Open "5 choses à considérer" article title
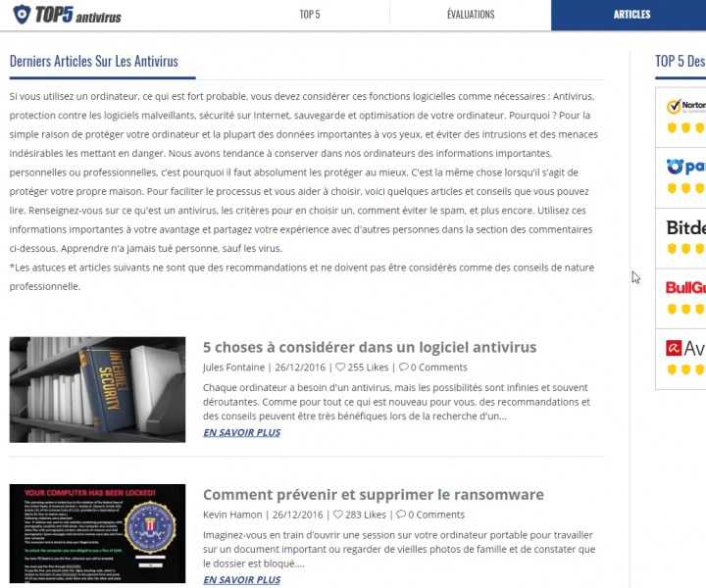The image size is (706, 588). (x=369, y=347)
